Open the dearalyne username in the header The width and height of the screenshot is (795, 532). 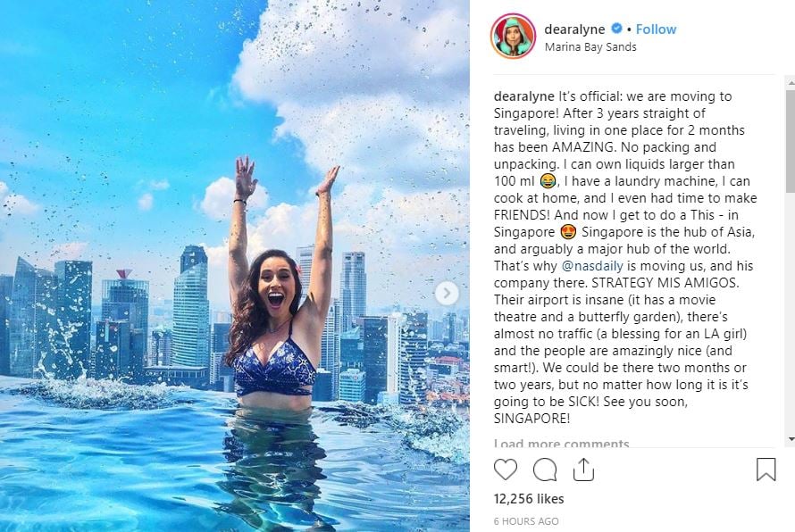pos(574,29)
